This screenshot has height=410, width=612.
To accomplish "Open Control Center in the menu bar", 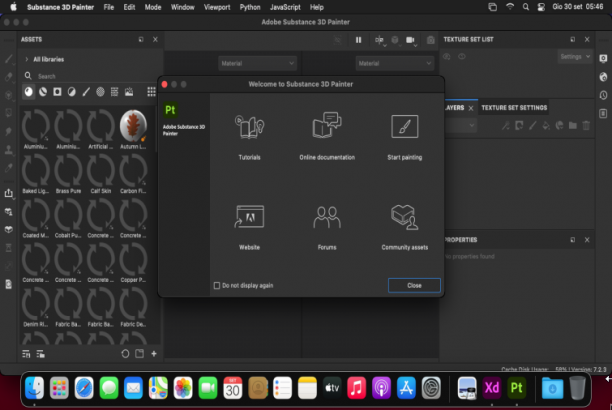I will (x=541, y=7).
